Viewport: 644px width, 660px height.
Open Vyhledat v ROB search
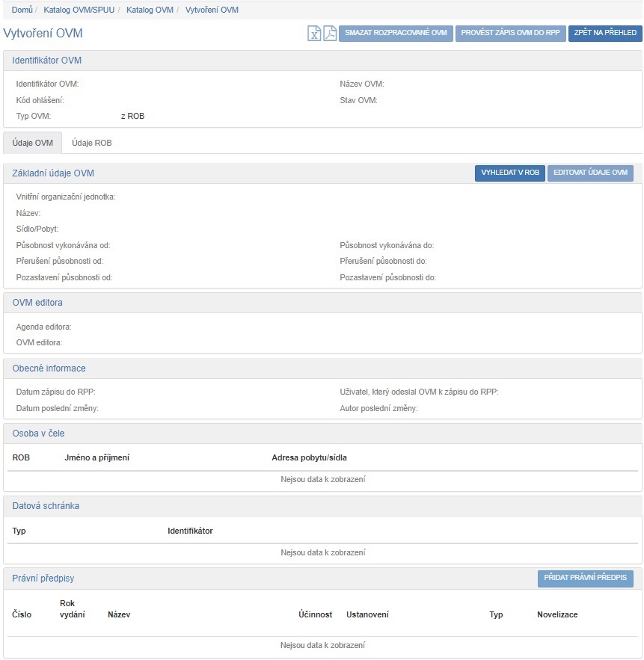coord(510,173)
